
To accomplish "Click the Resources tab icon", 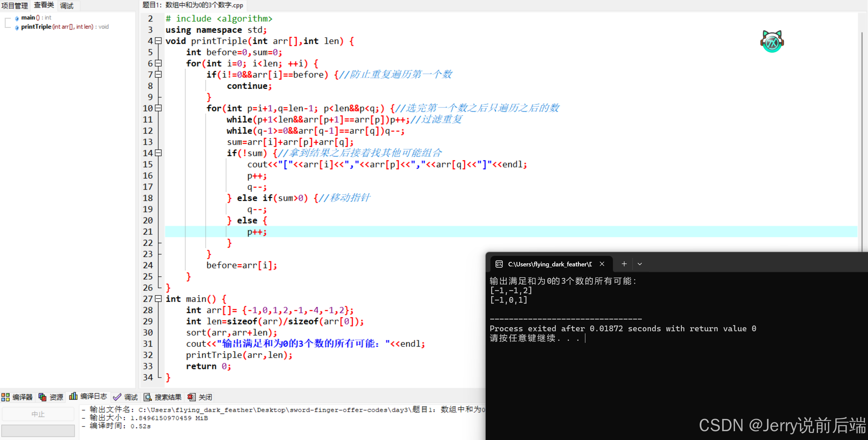I will [x=43, y=397].
